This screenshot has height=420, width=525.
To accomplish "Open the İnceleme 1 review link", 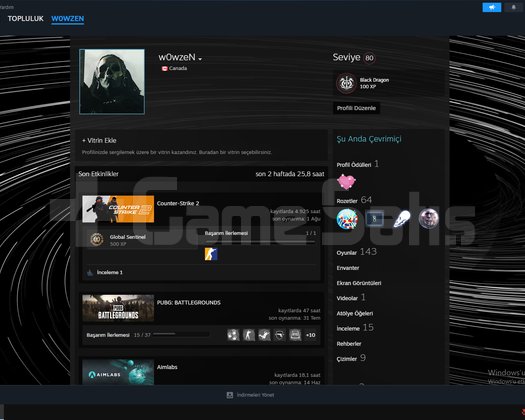I will pyautogui.click(x=109, y=272).
